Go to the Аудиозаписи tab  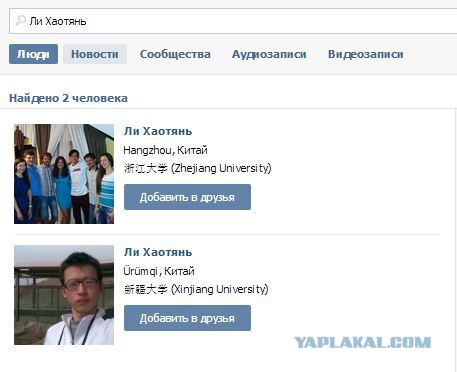pos(269,54)
